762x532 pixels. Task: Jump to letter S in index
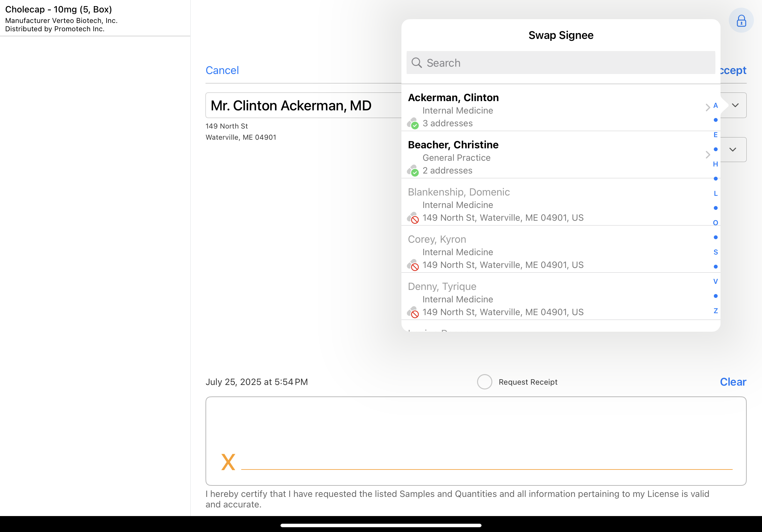pos(715,252)
